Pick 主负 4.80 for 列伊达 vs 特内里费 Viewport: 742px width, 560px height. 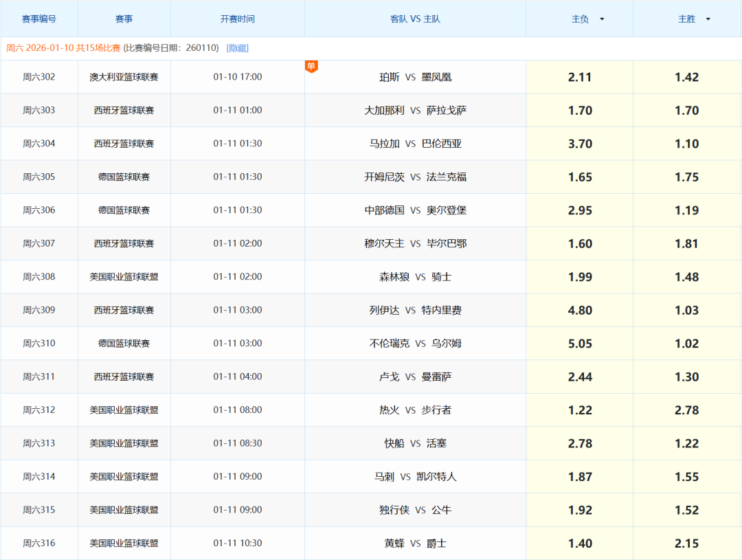tap(580, 310)
